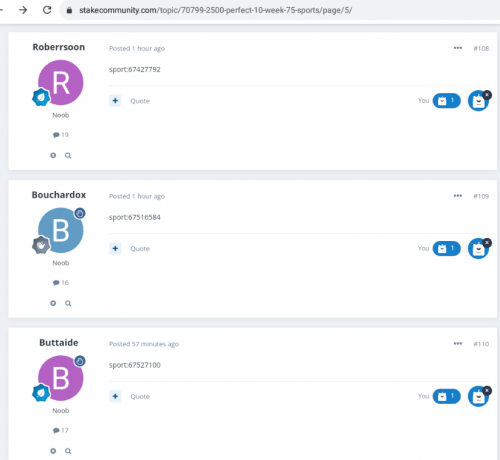Open Buttaide's profile via username

59,342
